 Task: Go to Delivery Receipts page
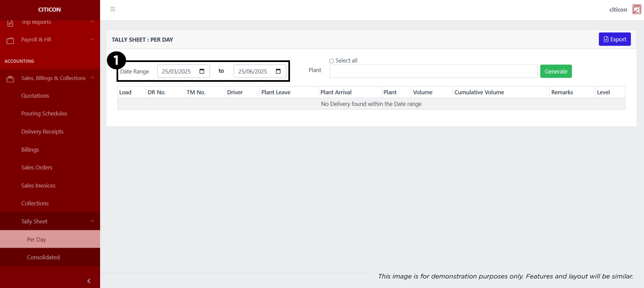42,132
